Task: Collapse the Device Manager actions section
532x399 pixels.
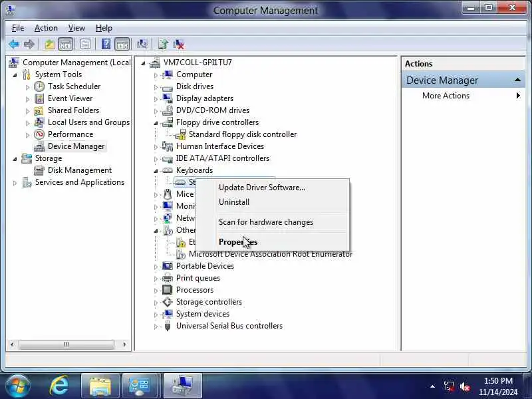Action: [517, 80]
